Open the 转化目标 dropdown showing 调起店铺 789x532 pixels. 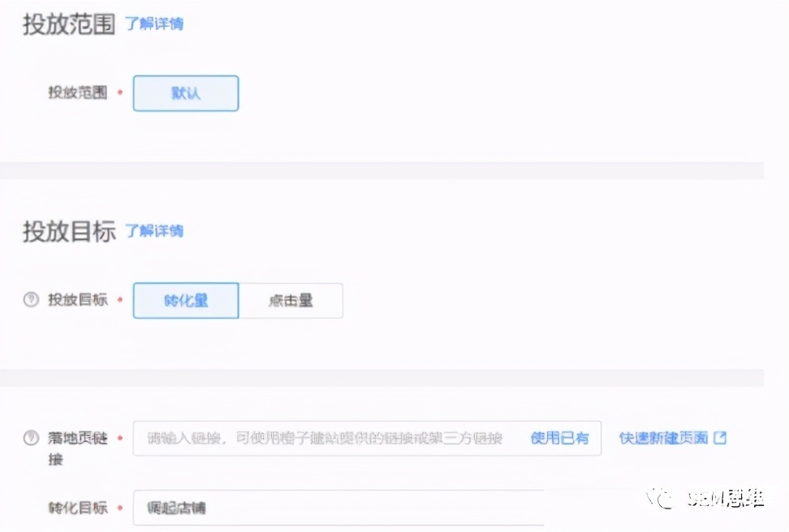(338, 508)
